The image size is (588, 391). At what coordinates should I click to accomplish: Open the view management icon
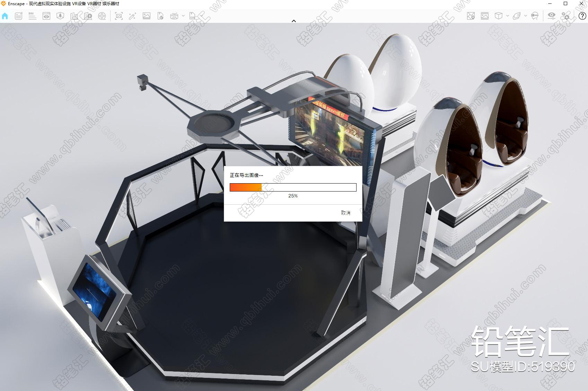point(46,16)
